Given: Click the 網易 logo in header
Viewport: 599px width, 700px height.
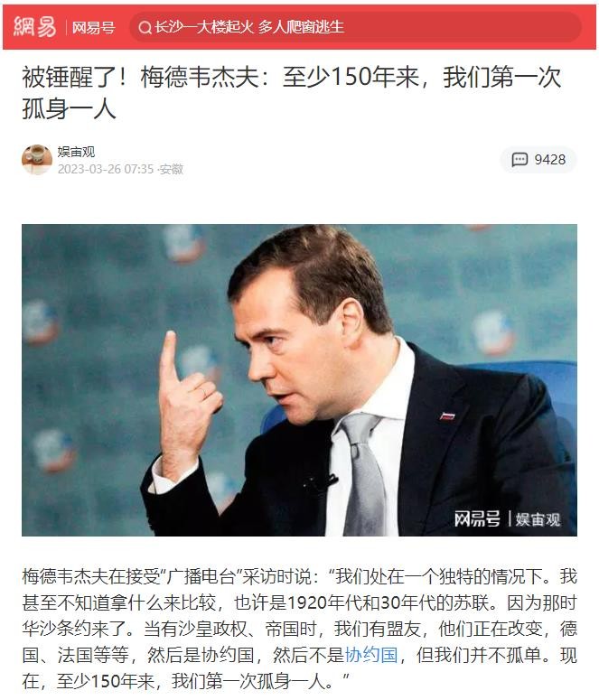Looking at the screenshot, I should (x=35, y=27).
